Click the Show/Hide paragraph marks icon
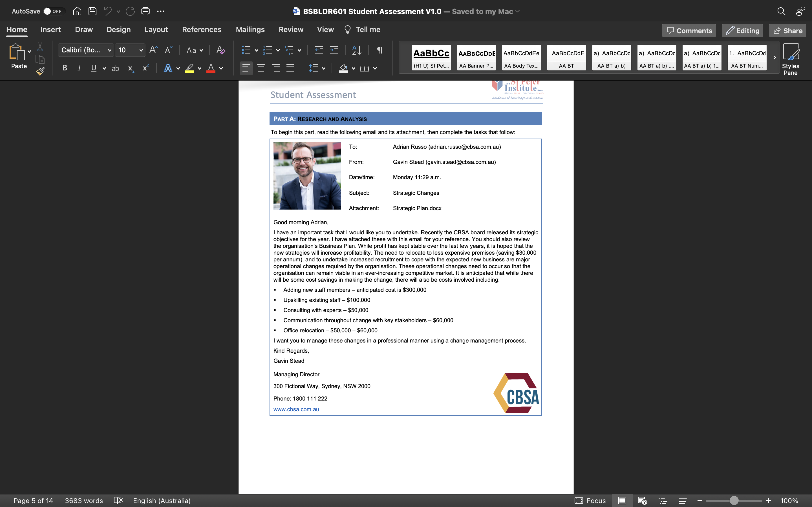Image resolution: width=812 pixels, height=507 pixels. (x=380, y=50)
